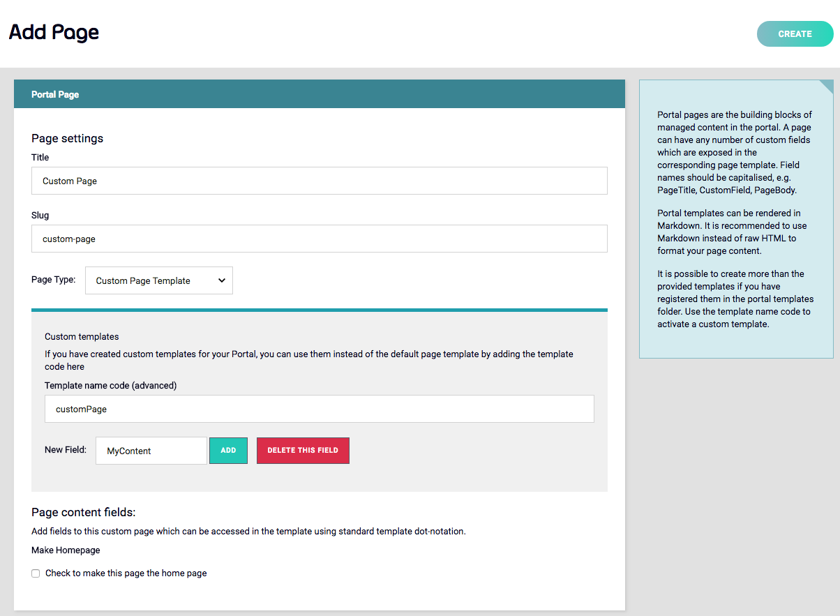Click the Make Homepage label
Viewport: 840px width, 616px height.
pyautogui.click(x=66, y=550)
